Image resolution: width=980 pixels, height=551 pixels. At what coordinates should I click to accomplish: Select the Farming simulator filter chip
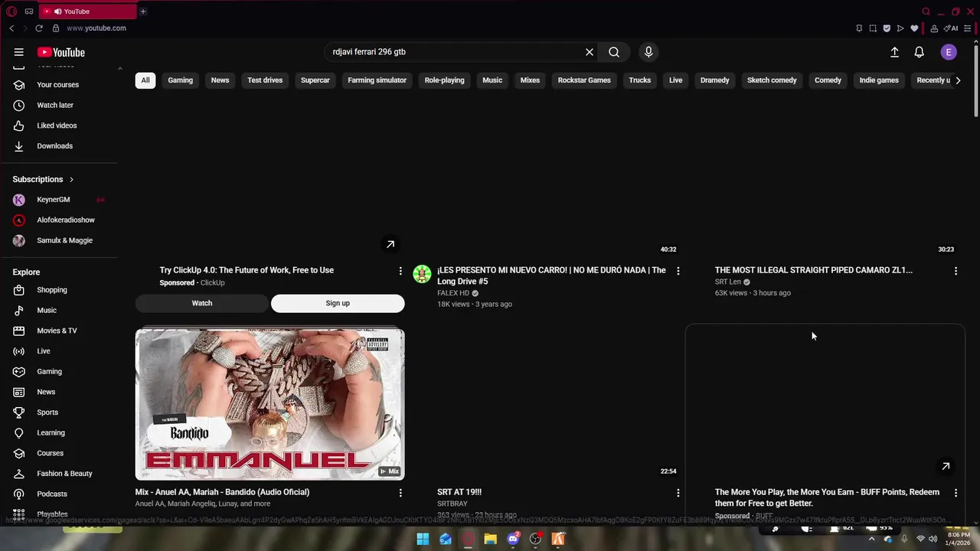[377, 80]
